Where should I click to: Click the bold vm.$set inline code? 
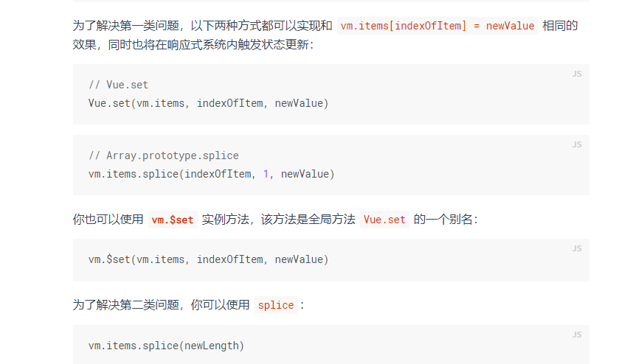173,220
